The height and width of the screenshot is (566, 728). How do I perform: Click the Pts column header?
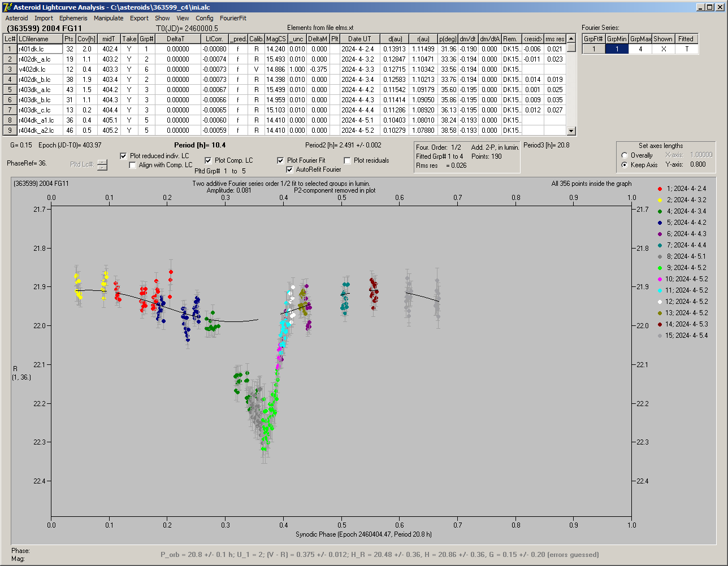[x=68, y=39]
